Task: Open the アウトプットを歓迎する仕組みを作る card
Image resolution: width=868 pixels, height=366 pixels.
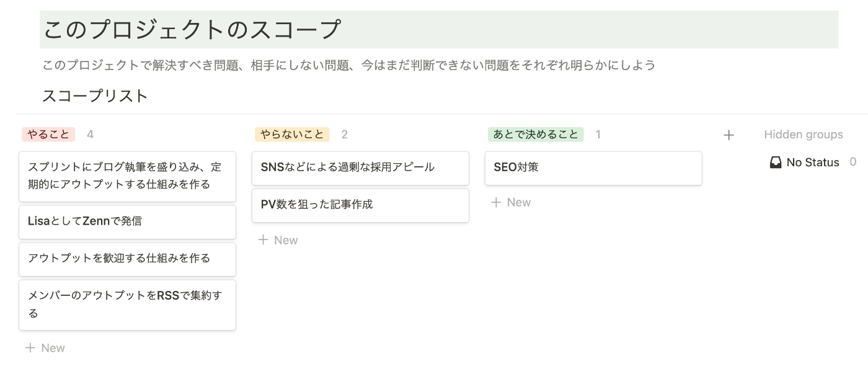Action: [x=127, y=259]
